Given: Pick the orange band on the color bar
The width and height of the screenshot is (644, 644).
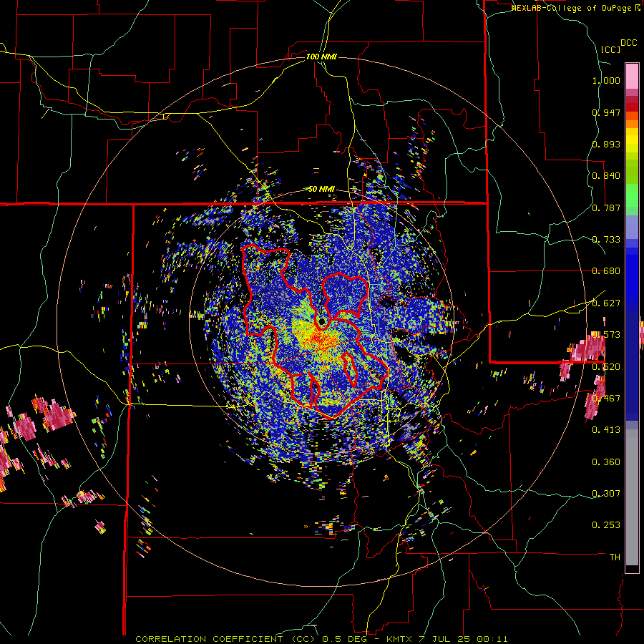Looking at the screenshot, I should [632, 124].
